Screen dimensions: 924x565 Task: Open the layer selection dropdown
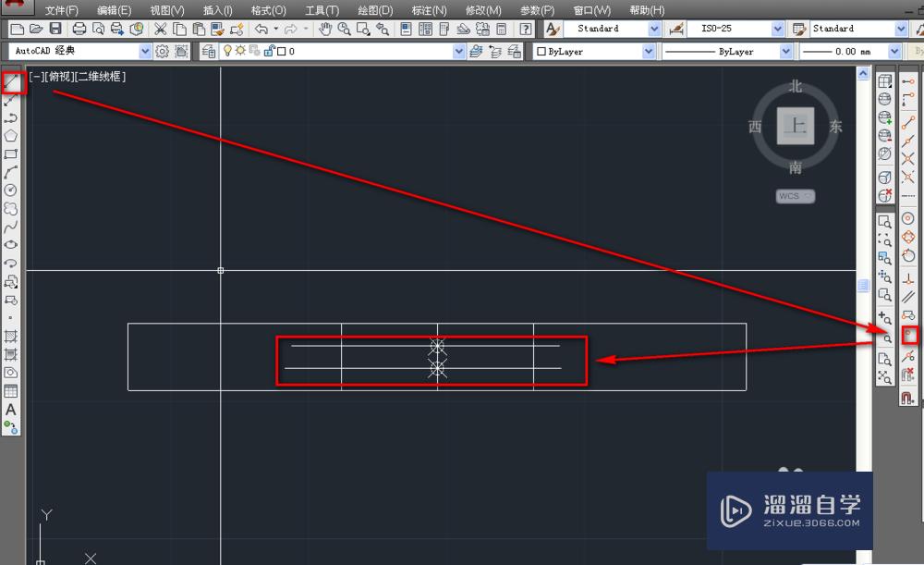459,51
